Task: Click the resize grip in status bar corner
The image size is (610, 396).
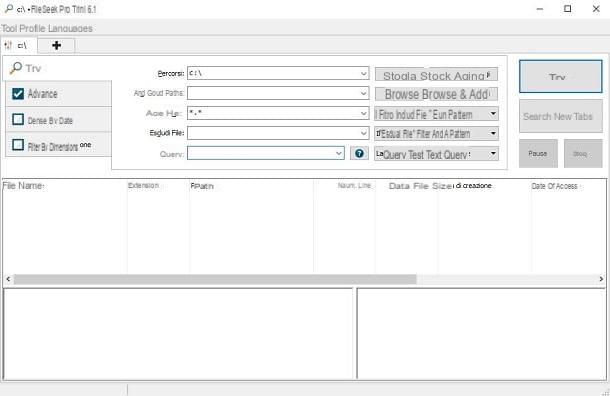Action: (605, 391)
